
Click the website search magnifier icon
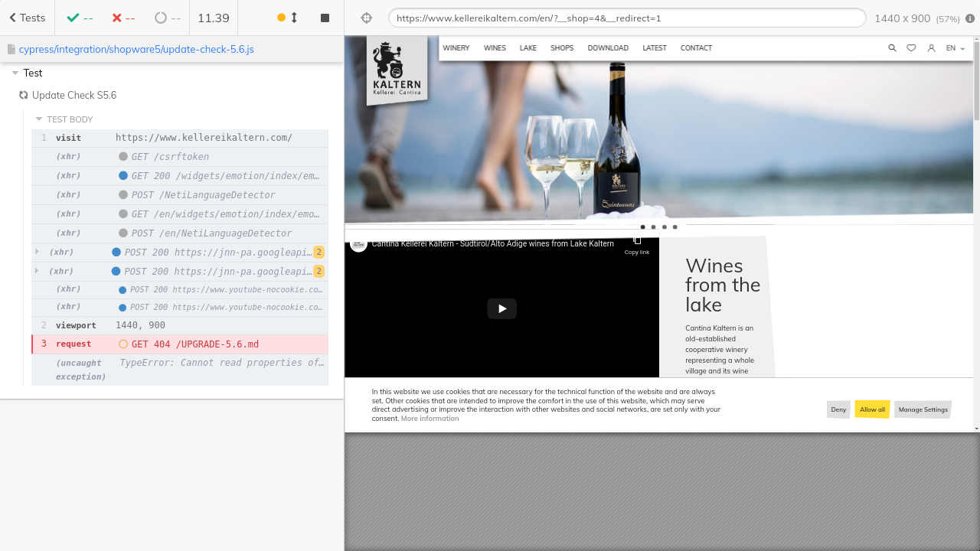point(892,48)
